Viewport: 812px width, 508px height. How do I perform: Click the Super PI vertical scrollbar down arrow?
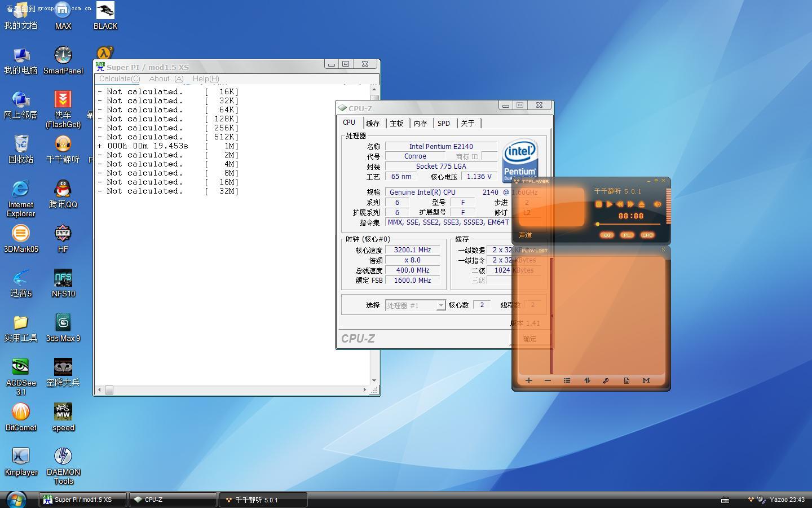click(374, 380)
